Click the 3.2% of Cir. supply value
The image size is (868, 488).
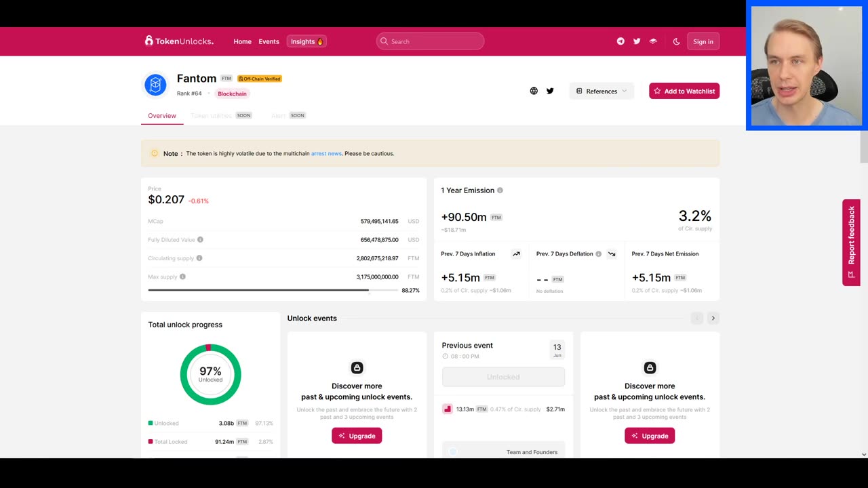point(694,216)
